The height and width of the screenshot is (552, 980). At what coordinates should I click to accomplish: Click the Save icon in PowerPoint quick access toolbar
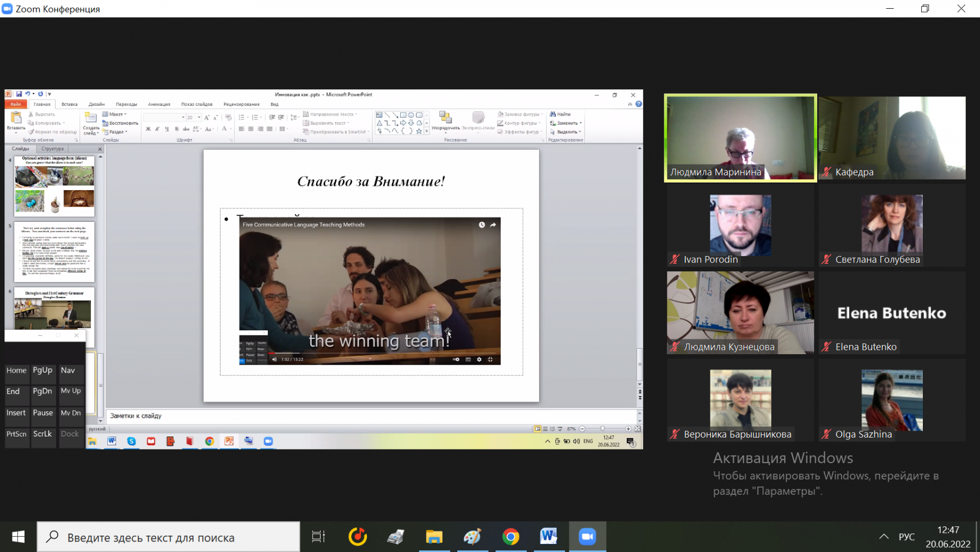click(19, 94)
